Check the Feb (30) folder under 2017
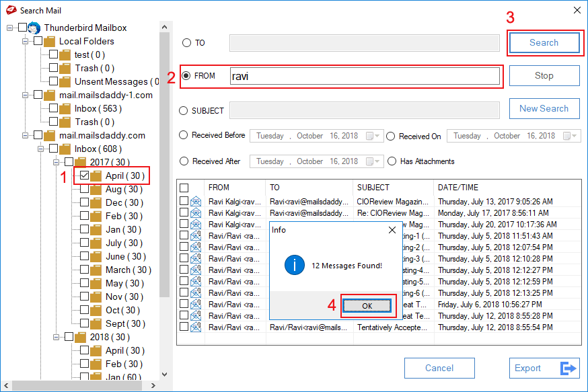This screenshot has height=392, width=588. point(84,216)
